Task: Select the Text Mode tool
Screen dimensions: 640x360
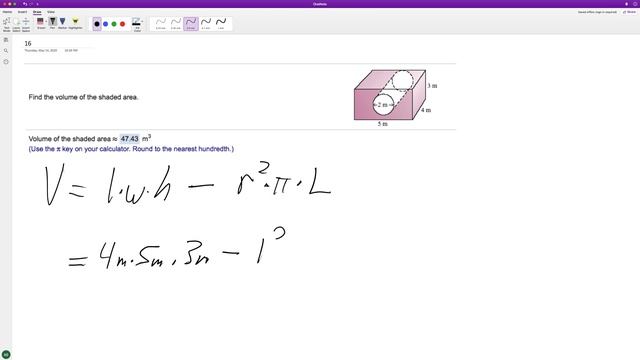Action: pos(7,24)
